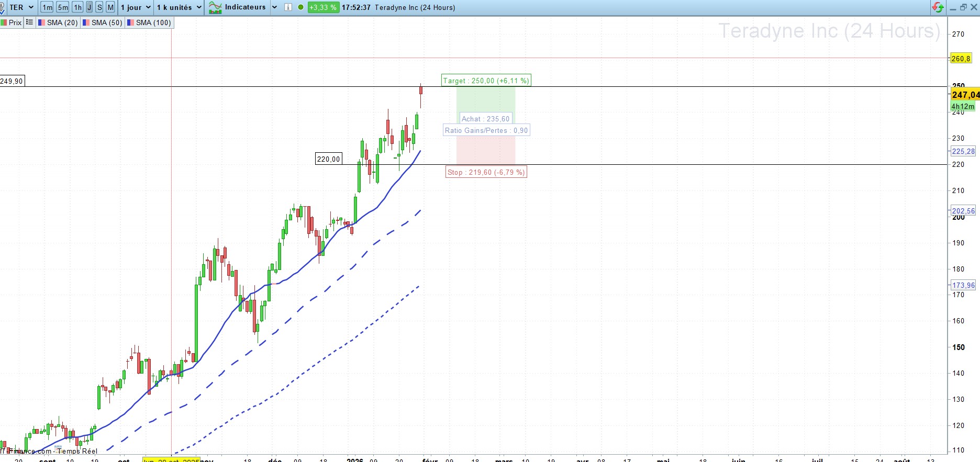Click the chart link icon beside TER
This screenshot has width=980, height=462.
3,8
